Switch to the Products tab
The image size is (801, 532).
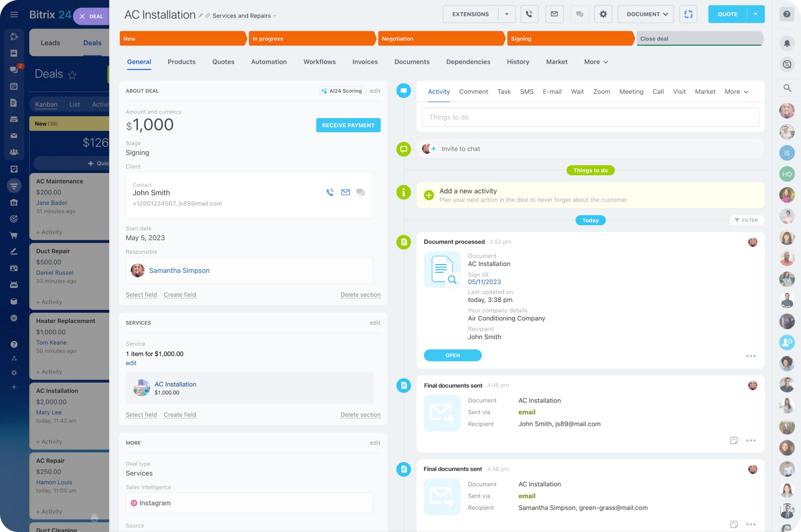(181, 62)
